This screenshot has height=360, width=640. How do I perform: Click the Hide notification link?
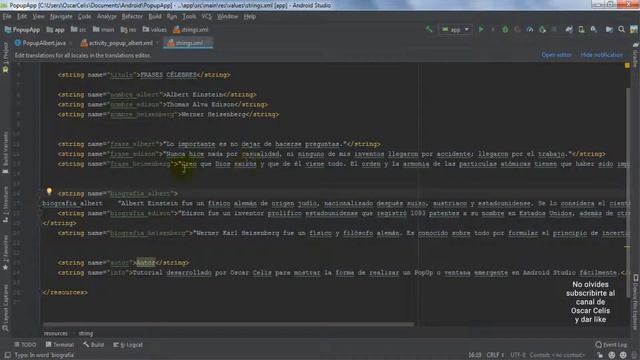pyautogui.click(x=602, y=55)
